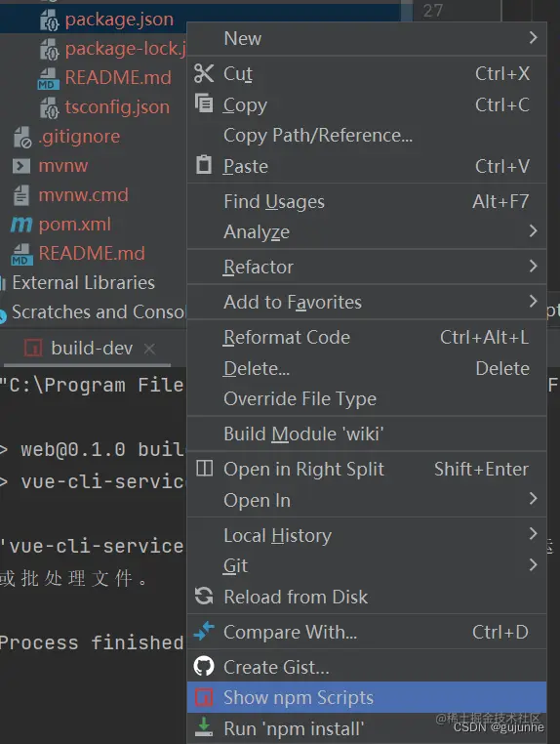Open the Local History menu entry

367,535
